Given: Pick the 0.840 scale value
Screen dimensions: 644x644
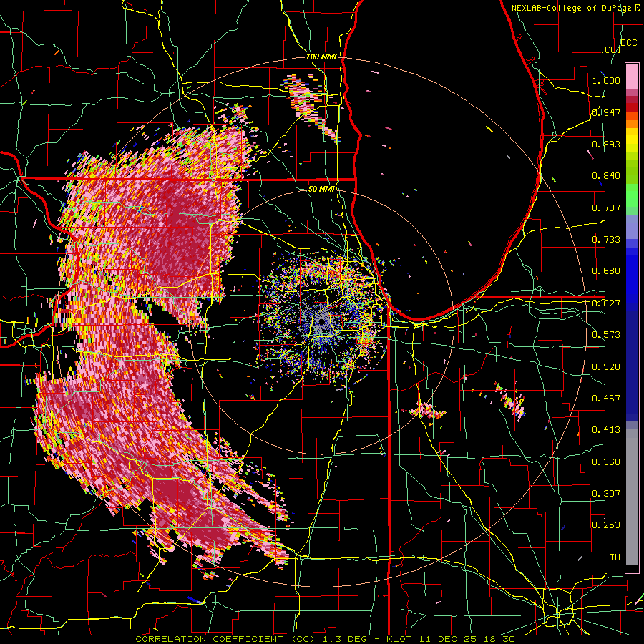Looking at the screenshot, I should [x=606, y=176].
